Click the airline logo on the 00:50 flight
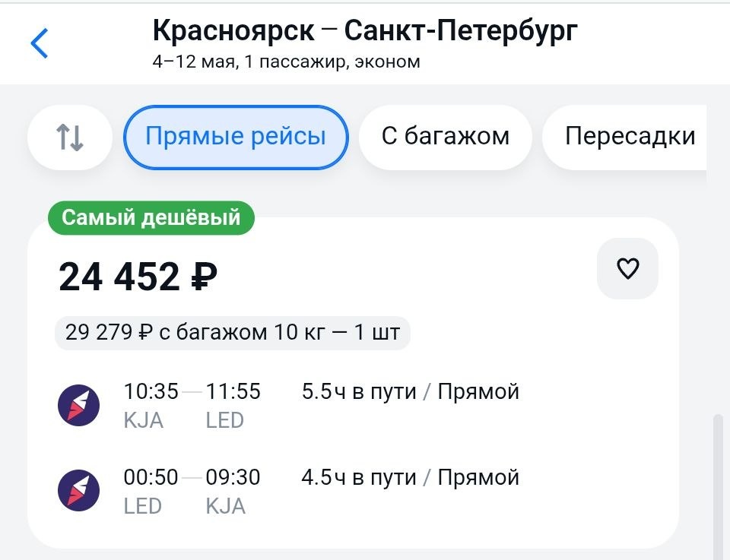Screen dimensions: 730x560 (79, 490)
